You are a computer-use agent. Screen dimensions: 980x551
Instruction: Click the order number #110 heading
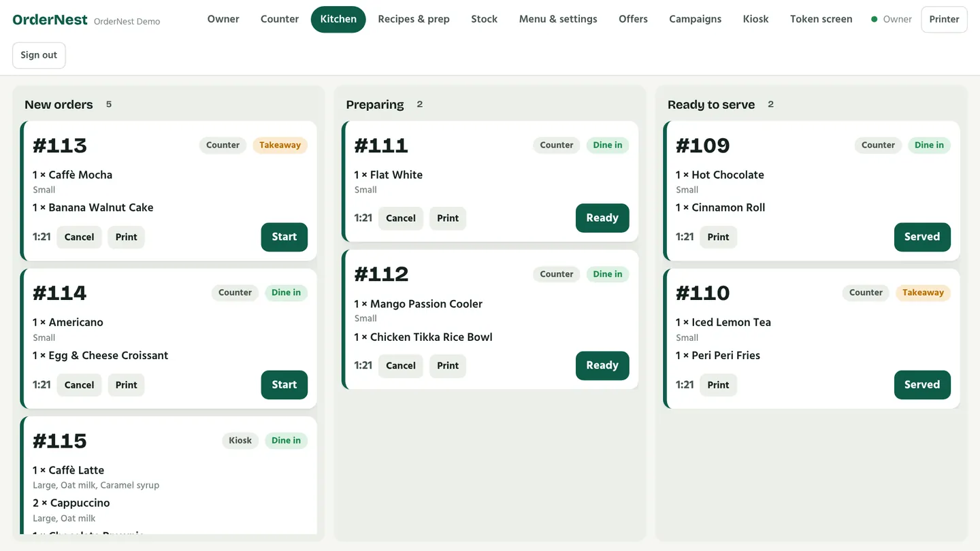click(703, 293)
